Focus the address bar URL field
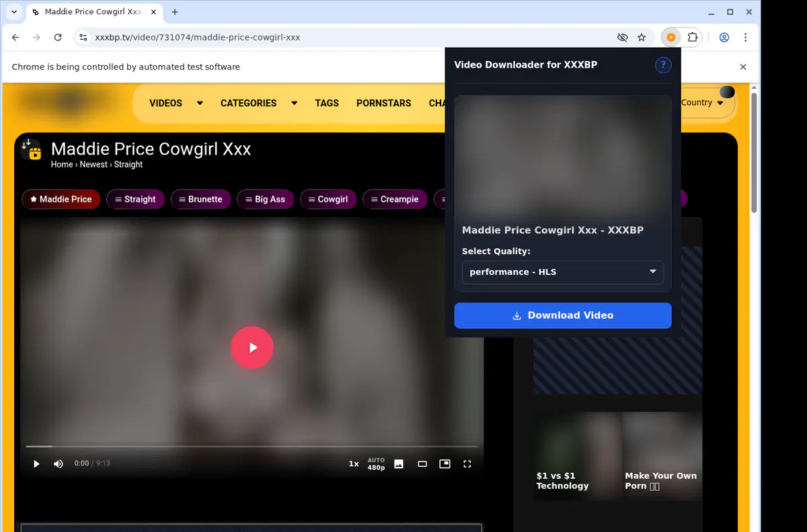 (350, 38)
